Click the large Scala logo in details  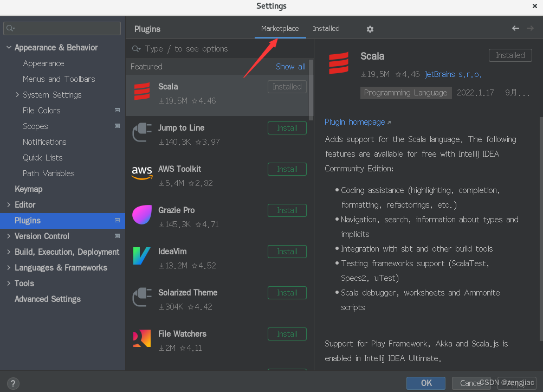click(339, 63)
